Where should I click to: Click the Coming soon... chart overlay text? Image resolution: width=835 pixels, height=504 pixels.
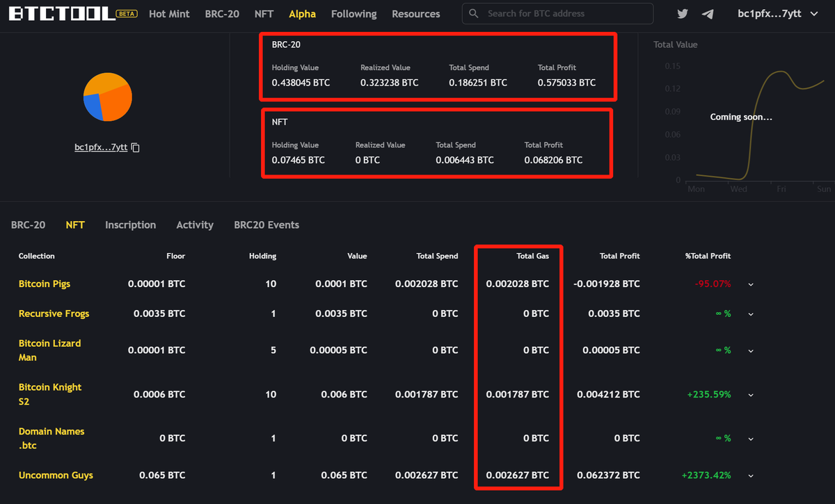(x=741, y=117)
